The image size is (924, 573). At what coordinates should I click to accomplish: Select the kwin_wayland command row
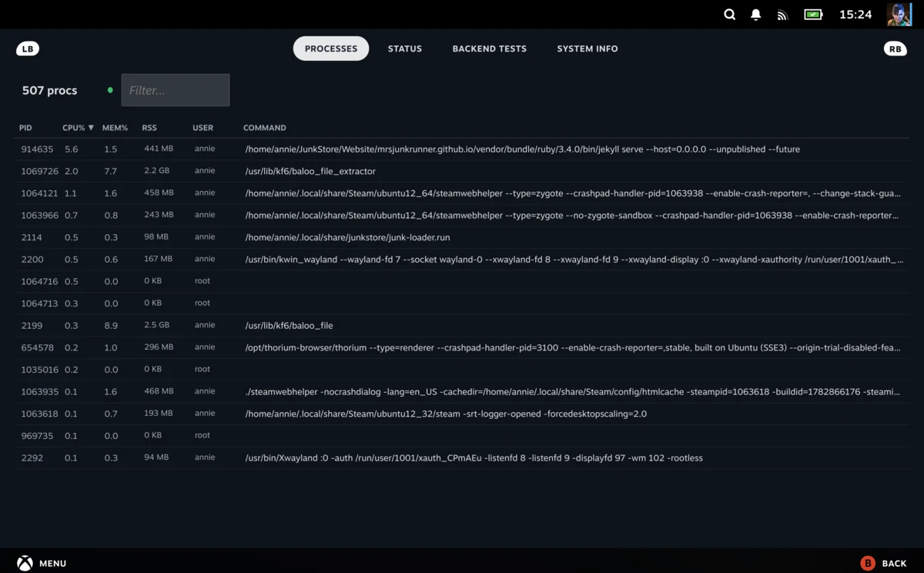(461, 260)
